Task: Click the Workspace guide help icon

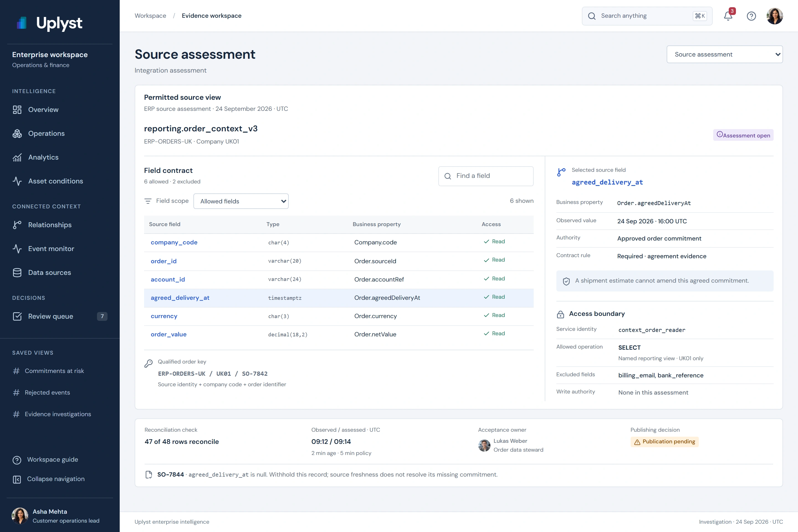Action: [x=17, y=460]
